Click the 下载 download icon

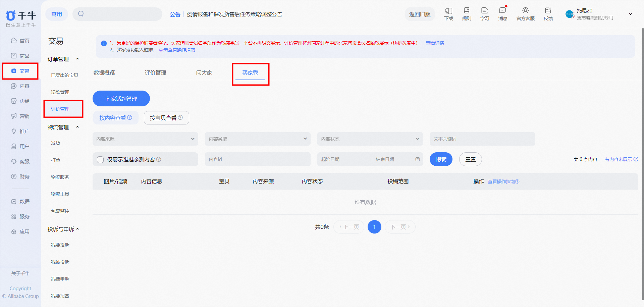coord(448,11)
